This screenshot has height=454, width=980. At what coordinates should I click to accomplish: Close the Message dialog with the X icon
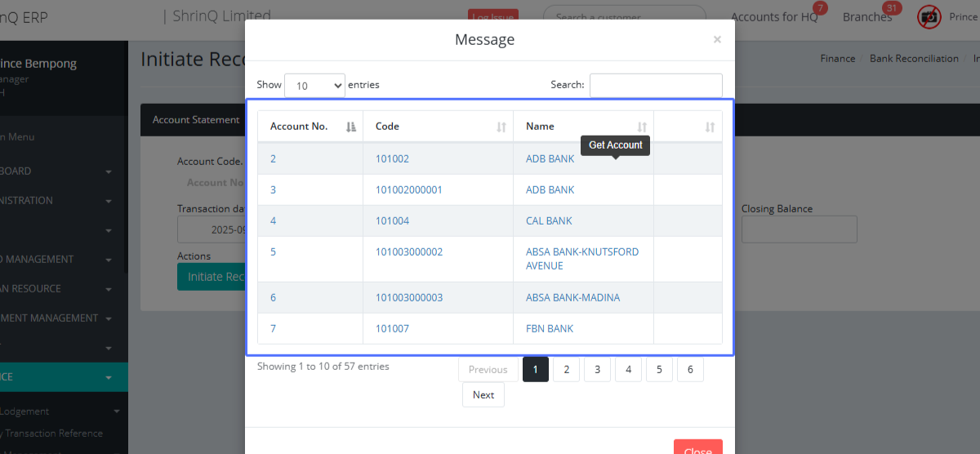pyautogui.click(x=717, y=39)
